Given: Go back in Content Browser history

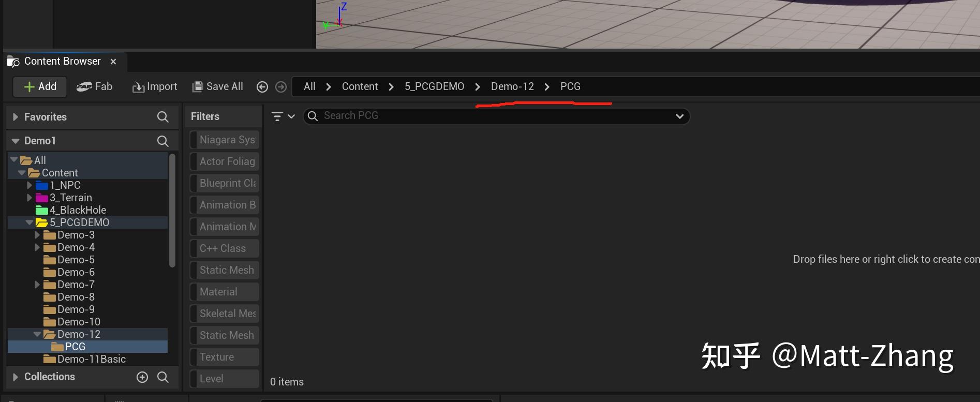Looking at the screenshot, I should (x=262, y=87).
